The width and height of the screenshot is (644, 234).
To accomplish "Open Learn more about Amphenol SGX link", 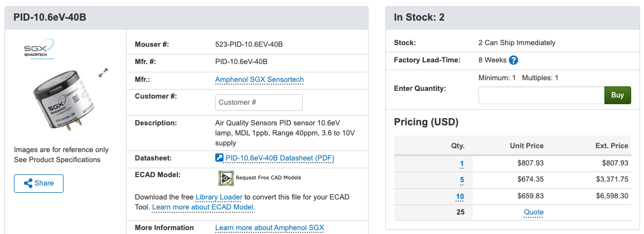I will 269,228.
